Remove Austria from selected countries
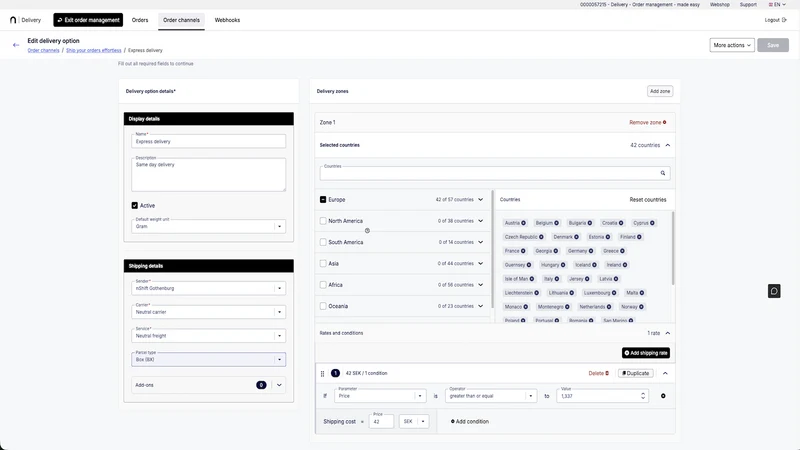 pos(523,223)
